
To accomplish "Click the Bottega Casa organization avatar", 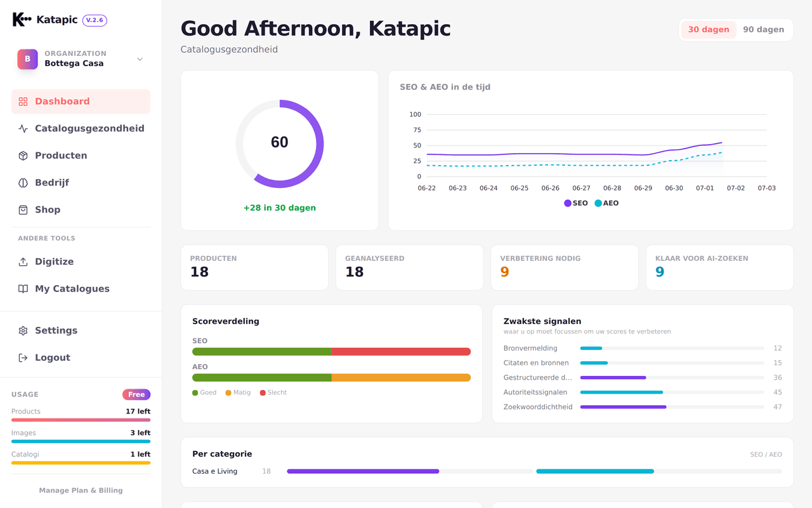I will pyautogui.click(x=27, y=59).
